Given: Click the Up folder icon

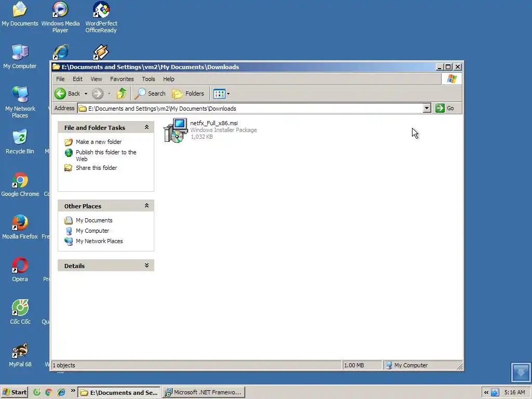Looking at the screenshot, I should tap(122, 94).
